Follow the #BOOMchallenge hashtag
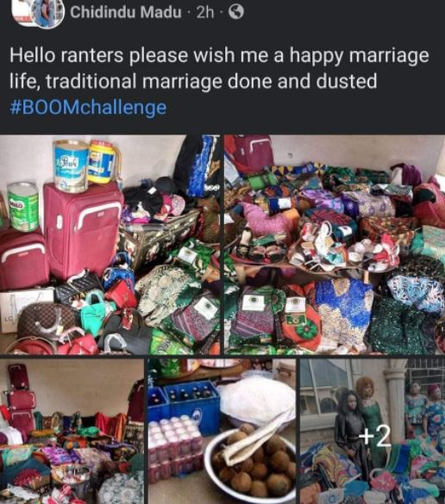 point(88,107)
